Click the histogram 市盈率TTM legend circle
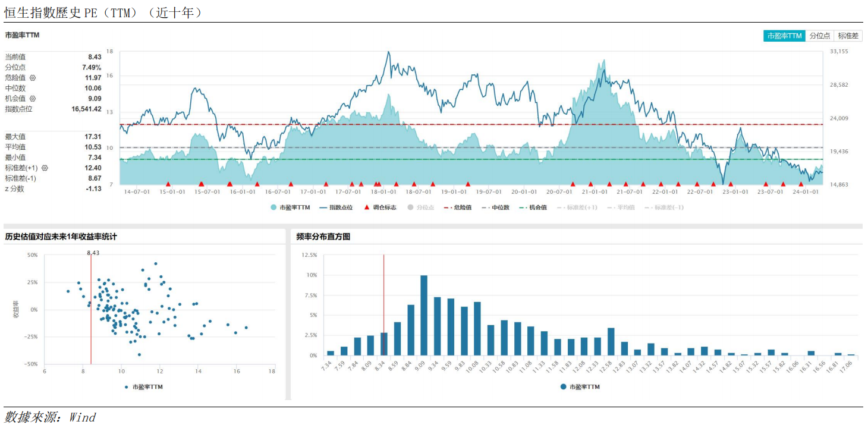The image size is (868, 434). 563,386
